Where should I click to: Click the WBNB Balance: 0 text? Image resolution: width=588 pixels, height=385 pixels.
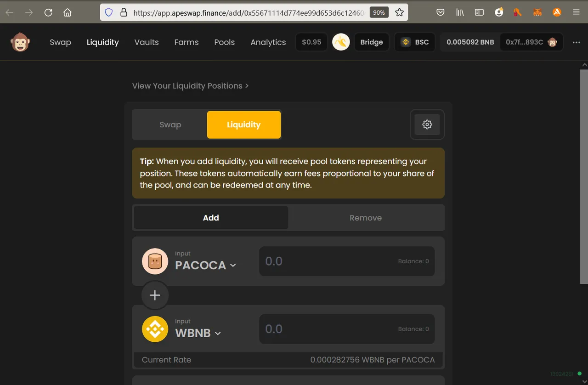tap(413, 329)
